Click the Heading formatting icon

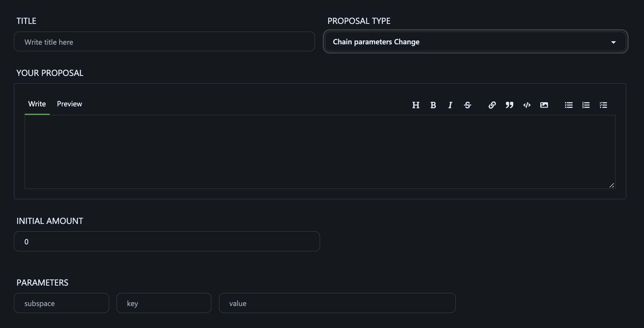(416, 105)
